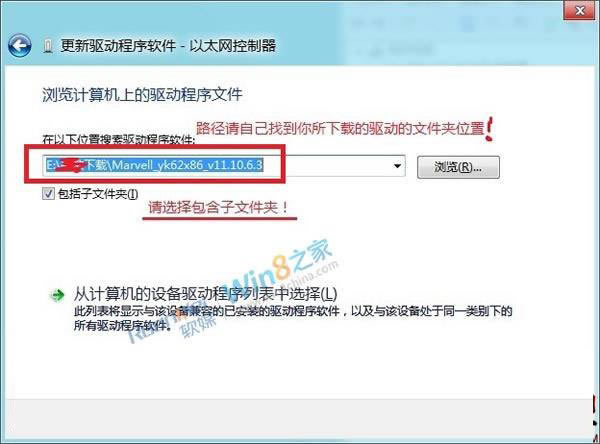Toggle the 包括子文件夹 checkbox
The image size is (600, 444).
click(48, 194)
